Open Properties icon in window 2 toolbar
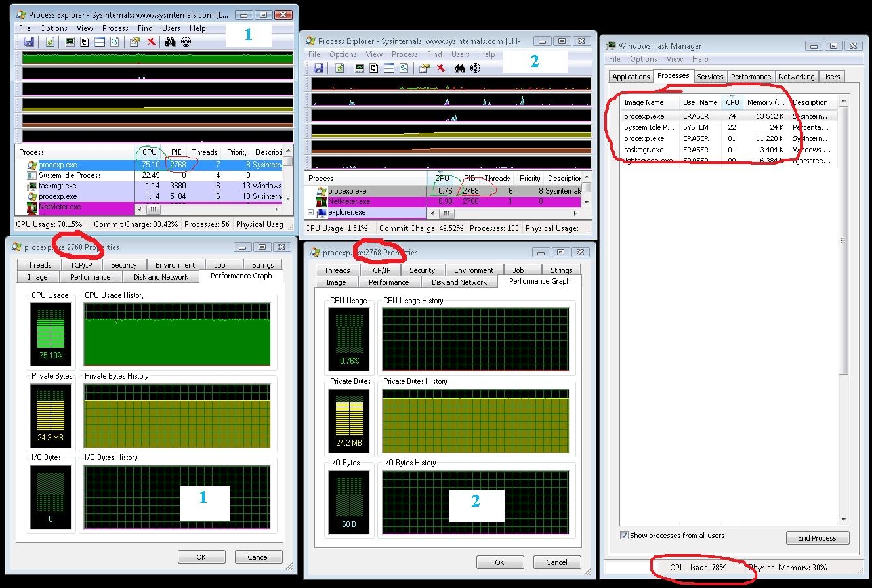The width and height of the screenshot is (872, 588). point(425,68)
